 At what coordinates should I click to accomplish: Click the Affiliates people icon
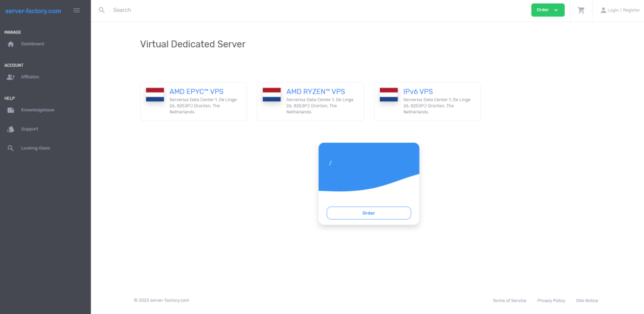[11, 77]
